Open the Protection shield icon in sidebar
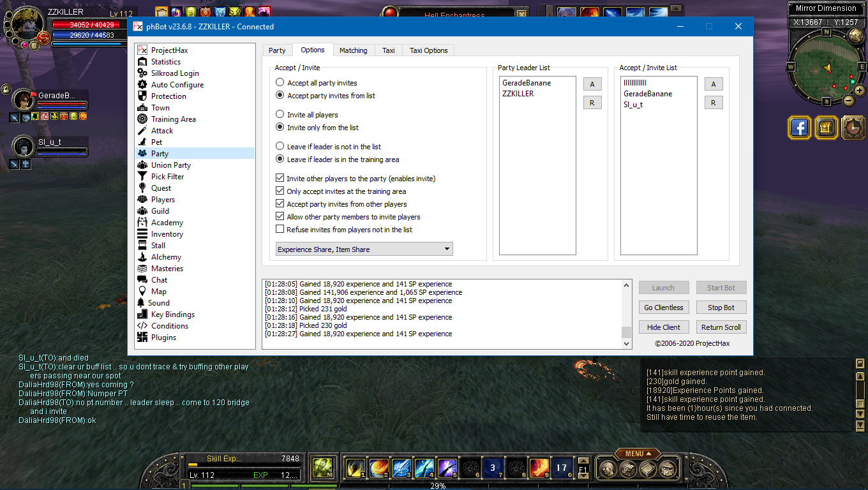Image resolution: width=868 pixels, height=490 pixels. [x=142, y=96]
